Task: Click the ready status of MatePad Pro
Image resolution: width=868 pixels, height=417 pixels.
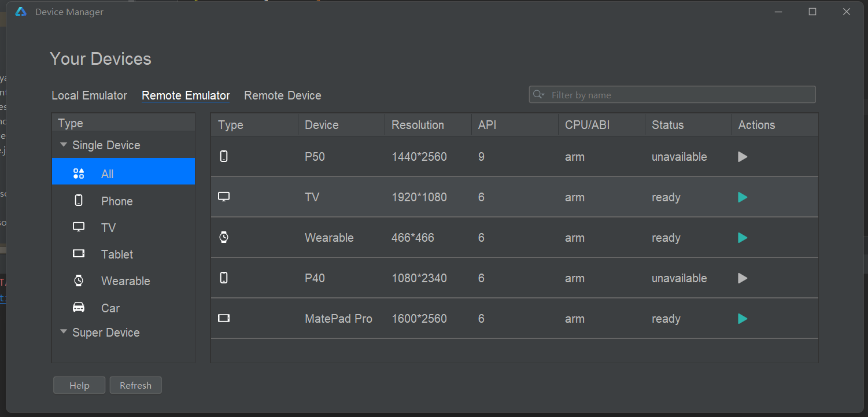Action: click(666, 319)
